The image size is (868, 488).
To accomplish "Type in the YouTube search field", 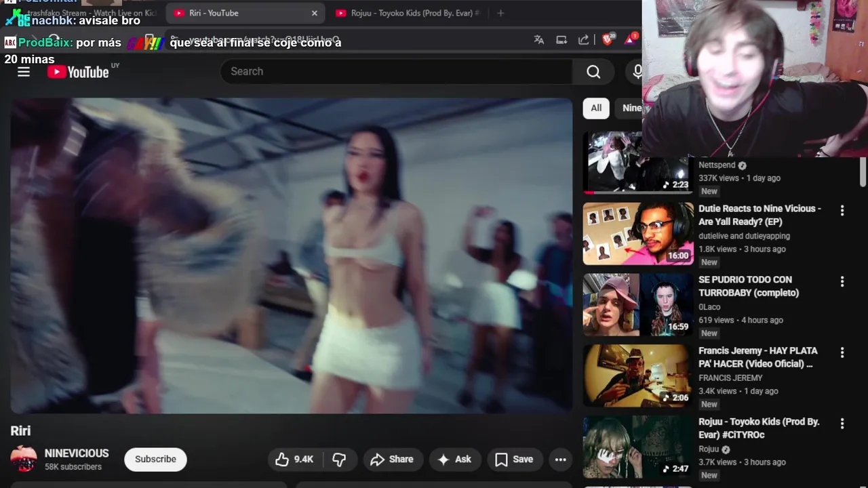I will click(x=396, y=72).
